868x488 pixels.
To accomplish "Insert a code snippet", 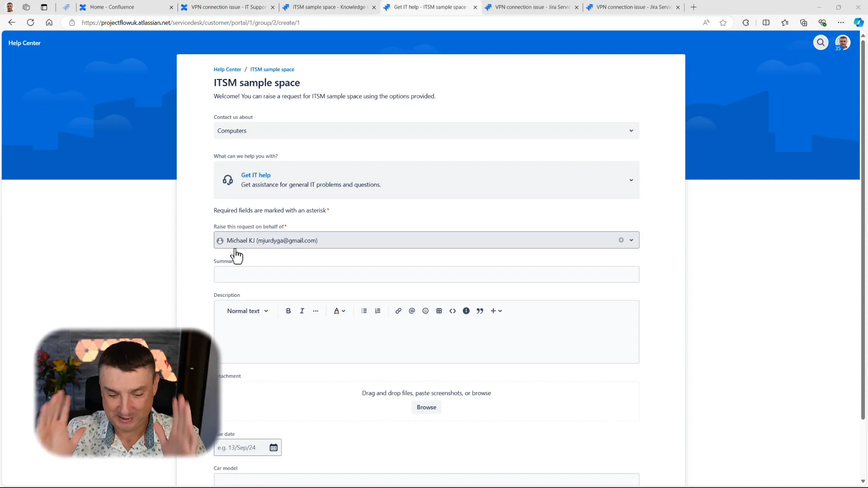I will (x=453, y=311).
